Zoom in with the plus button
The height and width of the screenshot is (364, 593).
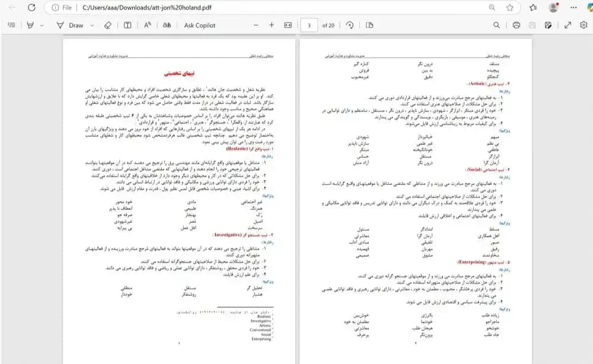coord(272,25)
